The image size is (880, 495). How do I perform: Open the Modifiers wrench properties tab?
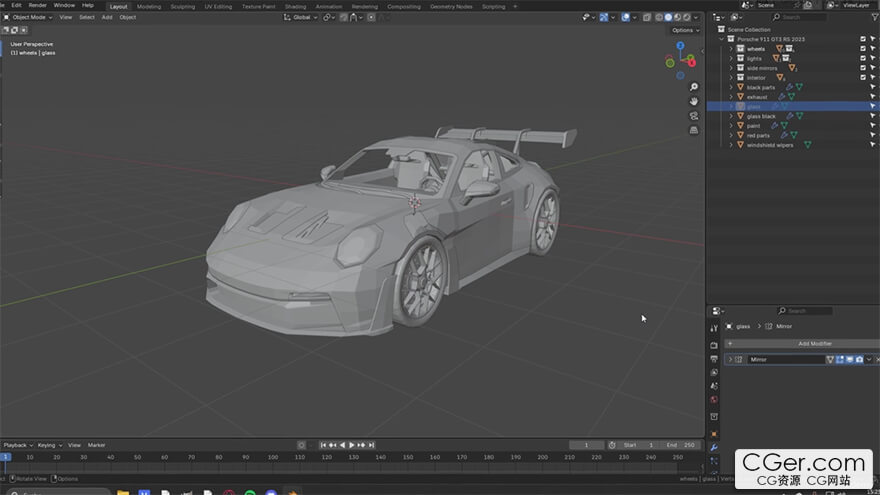714,447
